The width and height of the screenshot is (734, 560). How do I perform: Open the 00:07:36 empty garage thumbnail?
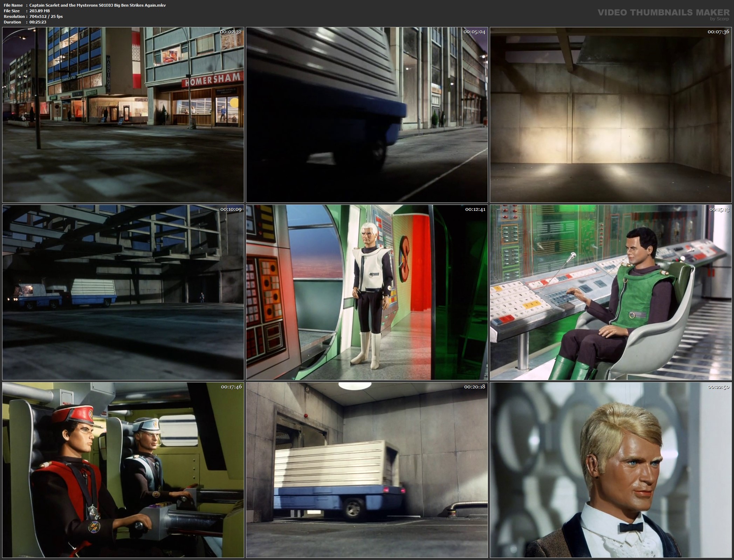(611, 115)
